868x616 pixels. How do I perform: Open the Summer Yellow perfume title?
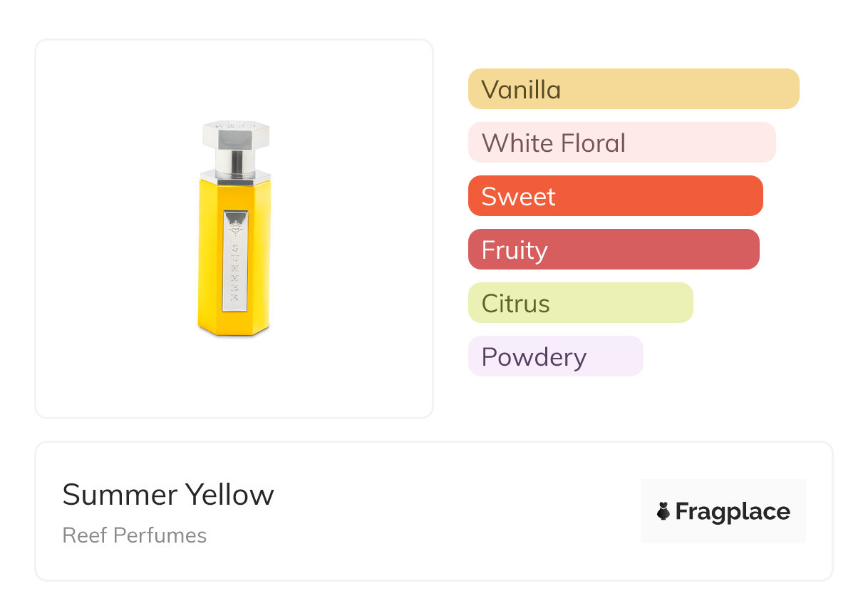(x=168, y=495)
